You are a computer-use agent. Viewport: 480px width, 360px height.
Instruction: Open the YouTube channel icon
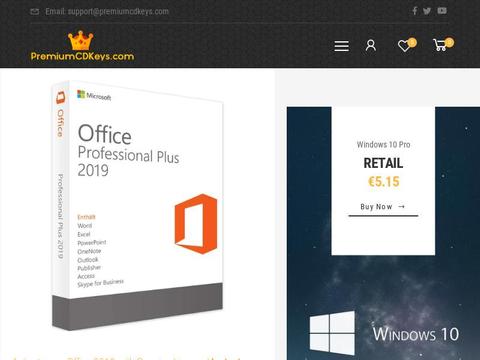click(x=442, y=11)
